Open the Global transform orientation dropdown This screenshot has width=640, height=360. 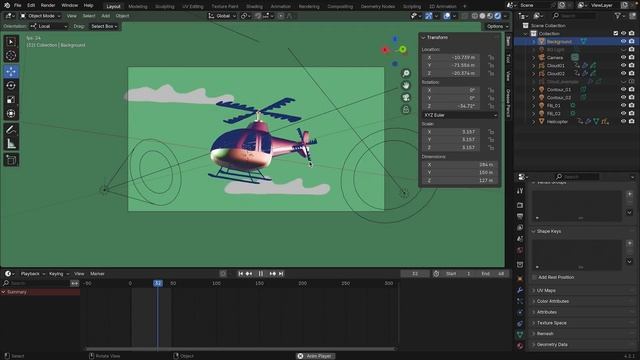click(222, 16)
